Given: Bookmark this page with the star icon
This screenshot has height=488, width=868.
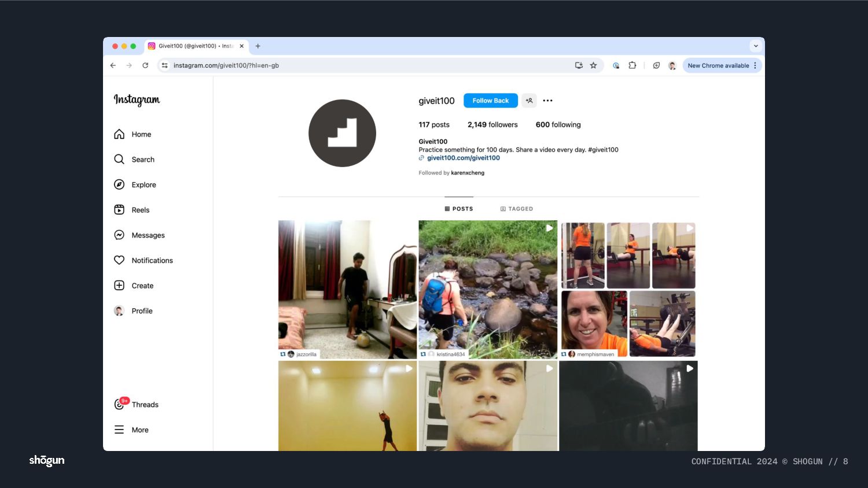Looking at the screenshot, I should pyautogui.click(x=593, y=65).
